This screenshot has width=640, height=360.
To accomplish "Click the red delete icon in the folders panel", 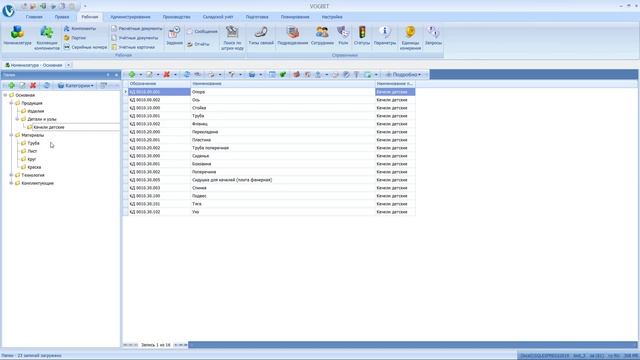I will click(x=33, y=85).
